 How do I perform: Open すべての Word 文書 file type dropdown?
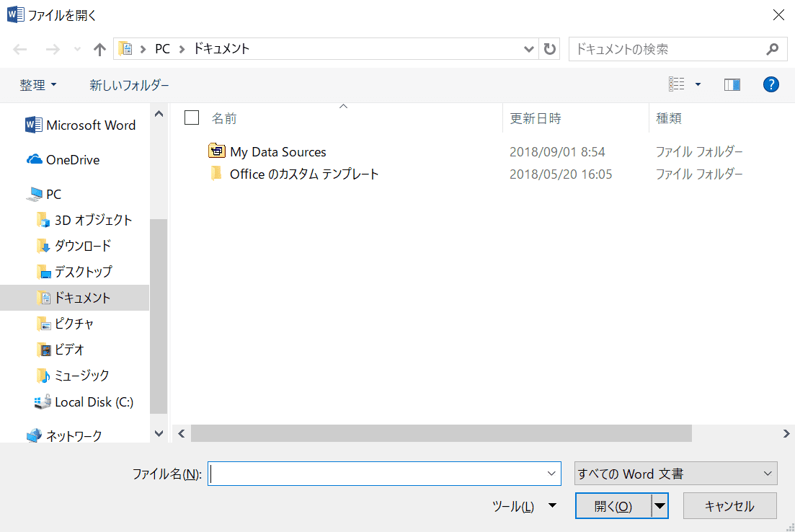click(676, 474)
